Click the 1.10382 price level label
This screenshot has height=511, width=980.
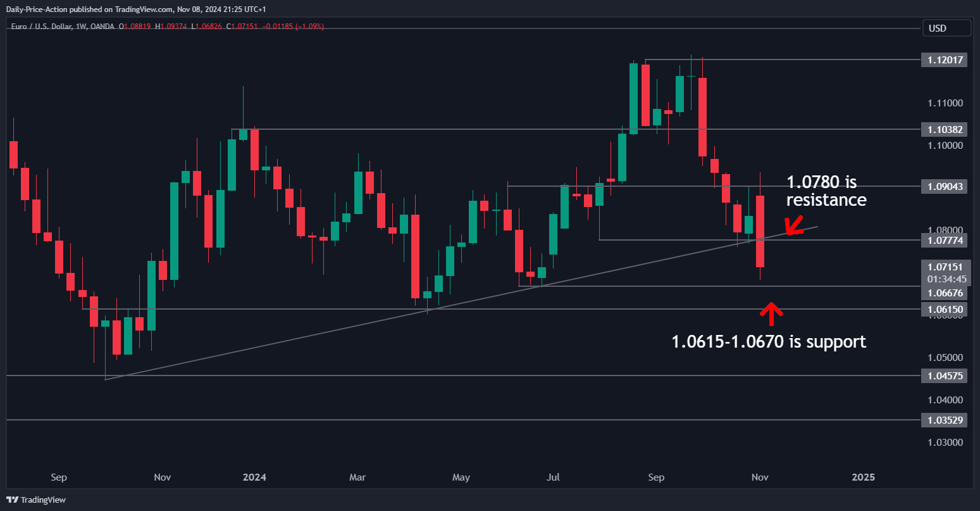pos(945,129)
